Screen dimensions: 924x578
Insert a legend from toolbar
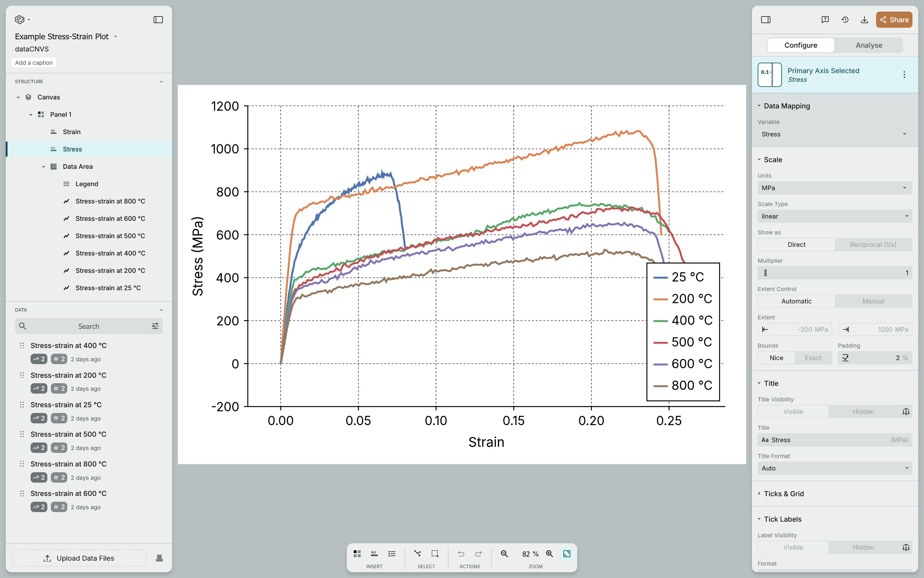tap(392, 553)
